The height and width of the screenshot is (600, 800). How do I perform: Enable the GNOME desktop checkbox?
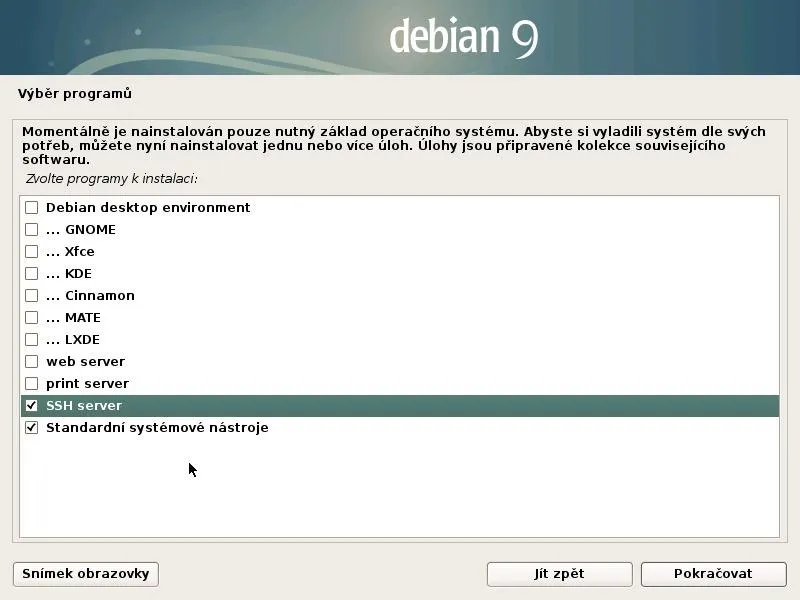(32, 230)
